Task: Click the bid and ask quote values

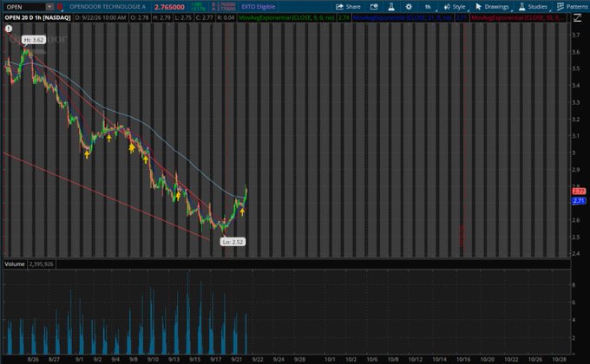Action: pos(224,7)
